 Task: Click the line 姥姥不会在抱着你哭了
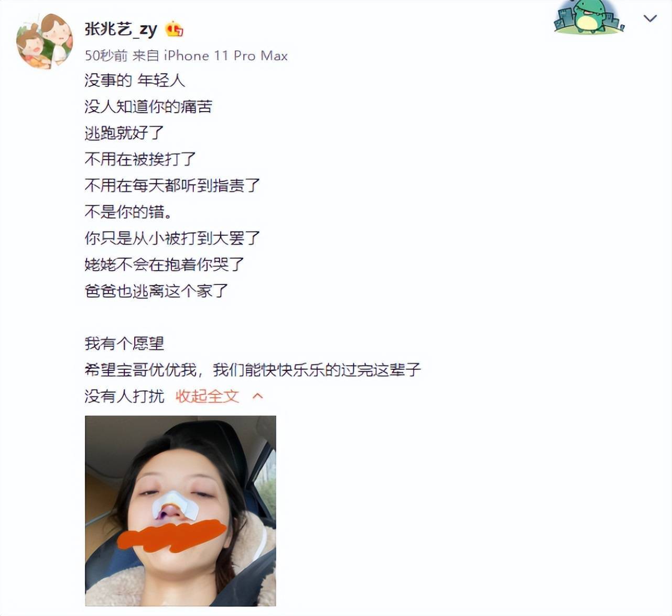[x=164, y=265]
